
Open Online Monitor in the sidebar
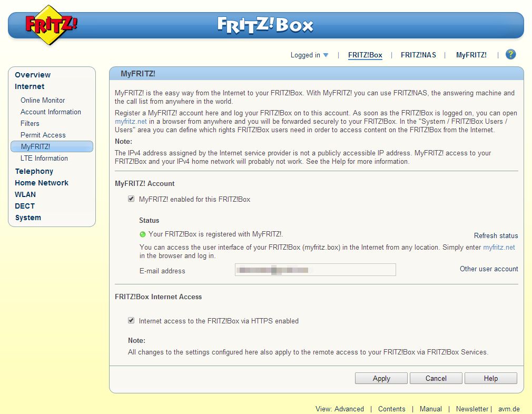[43, 100]
